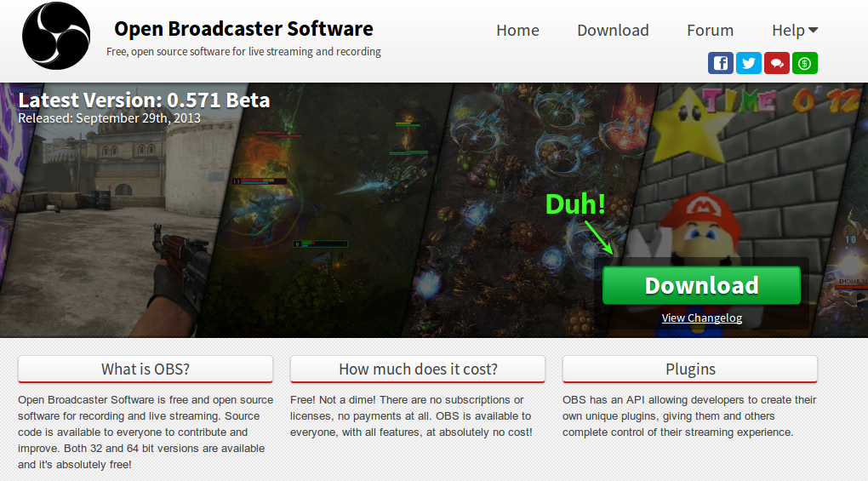Click the green Download button

(701, 285)
